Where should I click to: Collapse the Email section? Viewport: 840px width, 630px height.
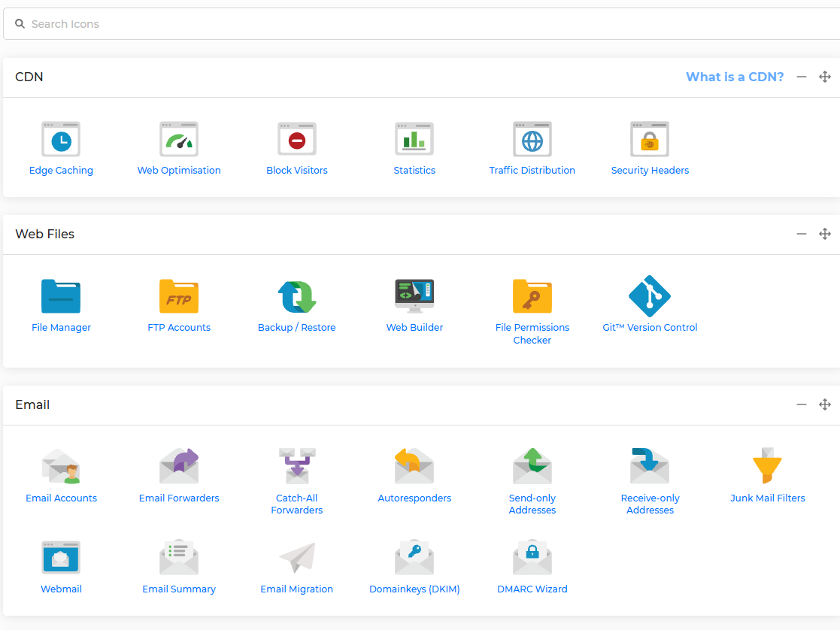(x=802, y=404)
